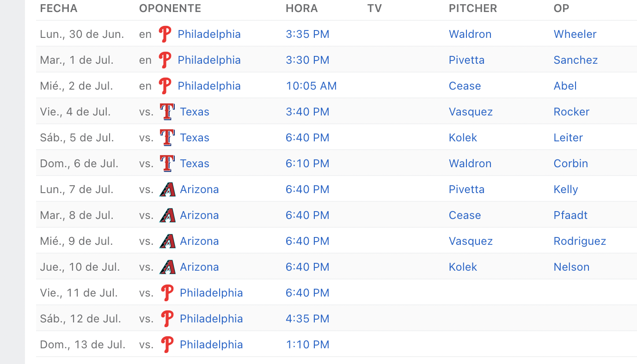Click Phillies logo for July 11 game
This screenshot has height=364, width=637.
(x=167, y=293)
